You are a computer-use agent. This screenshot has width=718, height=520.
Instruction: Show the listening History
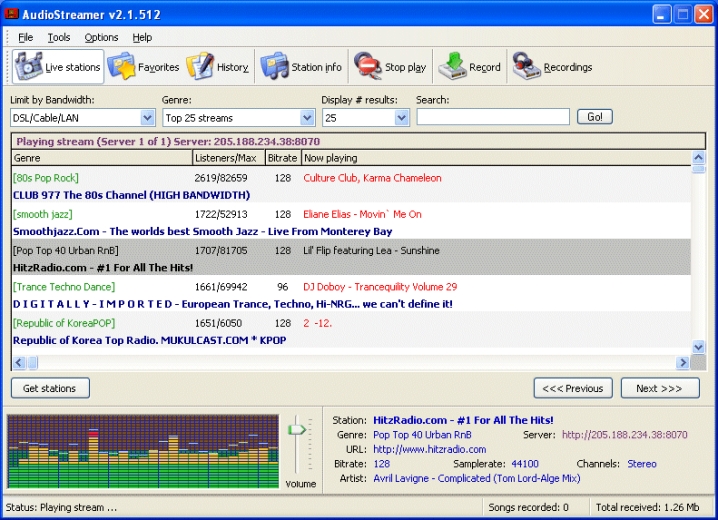pyautogui.click(x=218, y=67)
